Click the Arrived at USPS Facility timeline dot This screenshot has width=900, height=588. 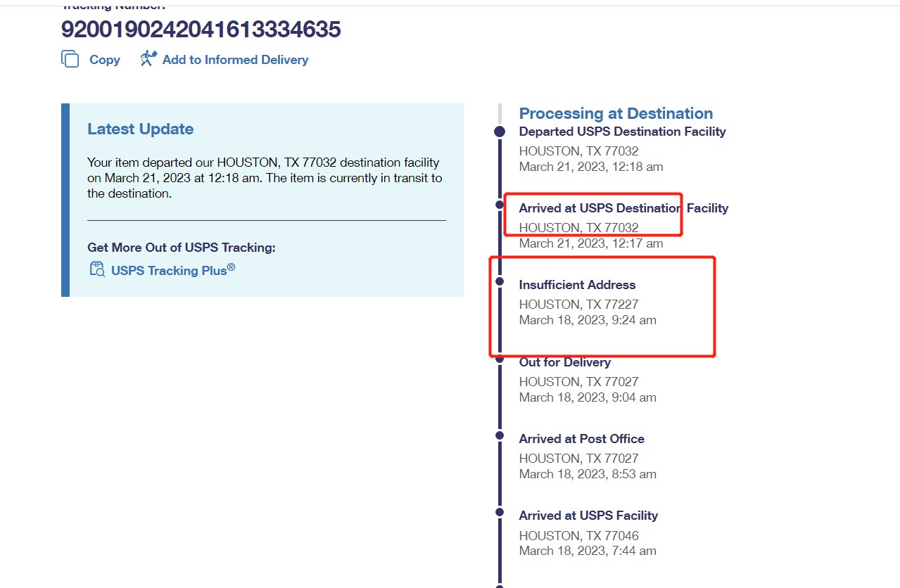[x=500, y=512]
